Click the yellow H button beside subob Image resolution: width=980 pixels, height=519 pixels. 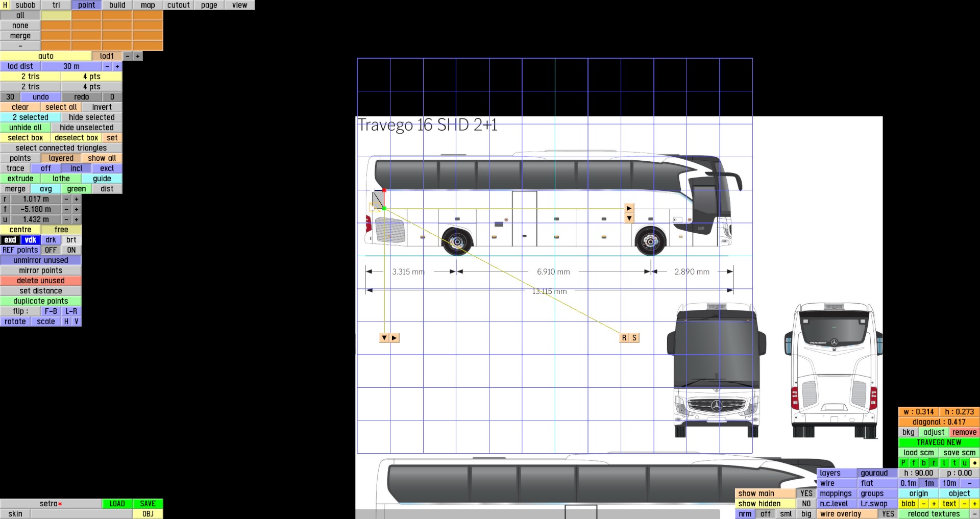pos(5,5)
